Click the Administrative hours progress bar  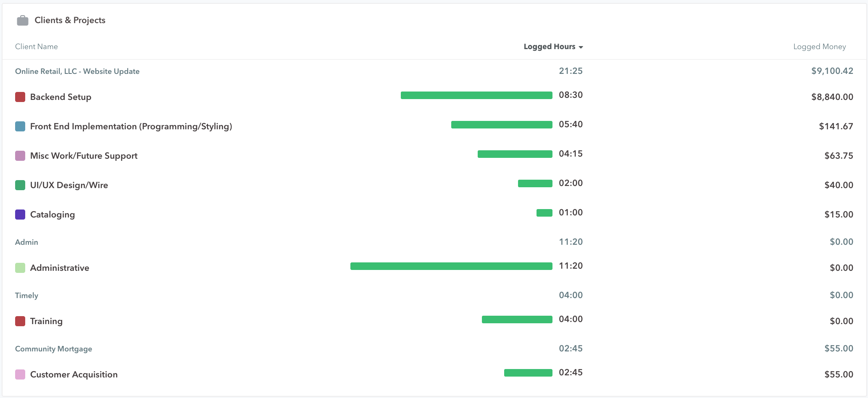451,266
